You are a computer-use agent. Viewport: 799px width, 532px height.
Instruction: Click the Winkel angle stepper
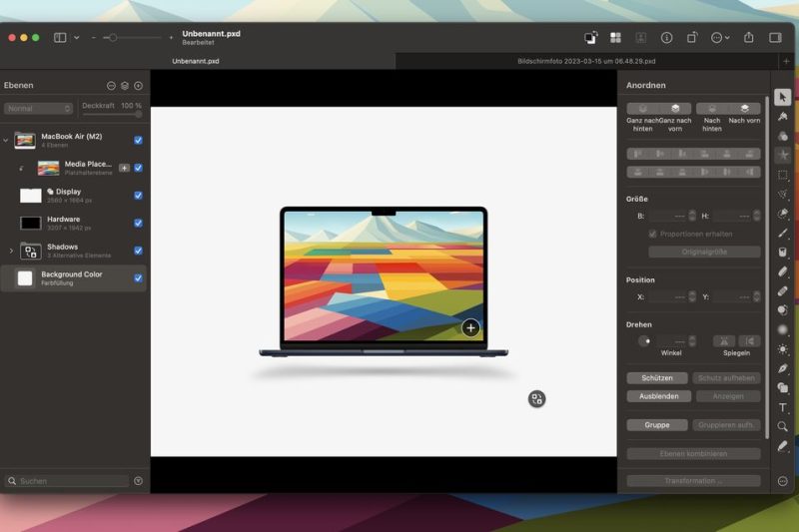pyautogui.click(x=691, y=341)
